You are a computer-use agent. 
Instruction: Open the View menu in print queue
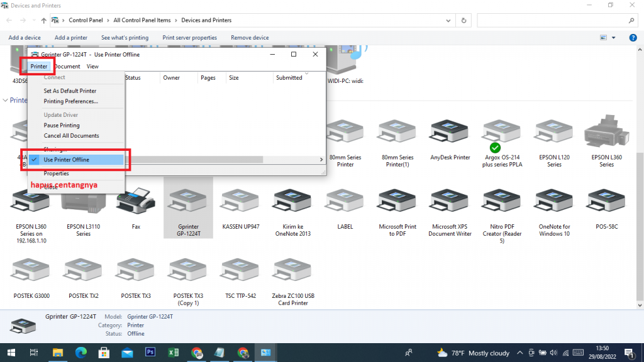coord(92,66)
